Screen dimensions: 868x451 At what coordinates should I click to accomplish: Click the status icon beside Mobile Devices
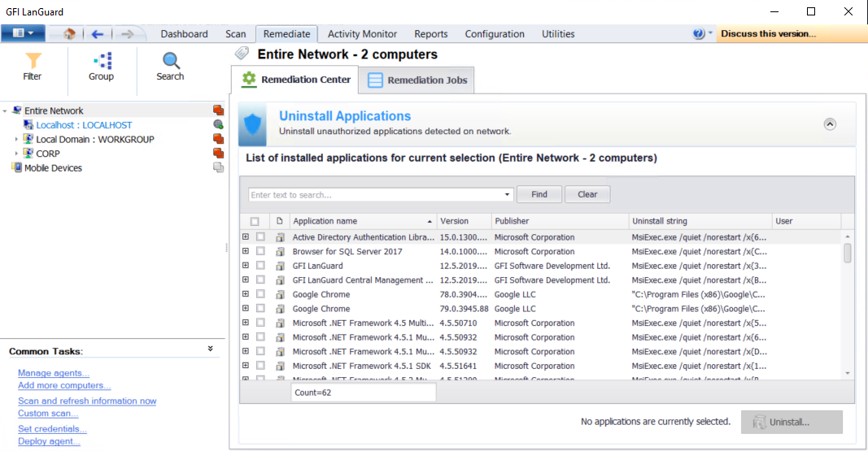coord(219,167)
